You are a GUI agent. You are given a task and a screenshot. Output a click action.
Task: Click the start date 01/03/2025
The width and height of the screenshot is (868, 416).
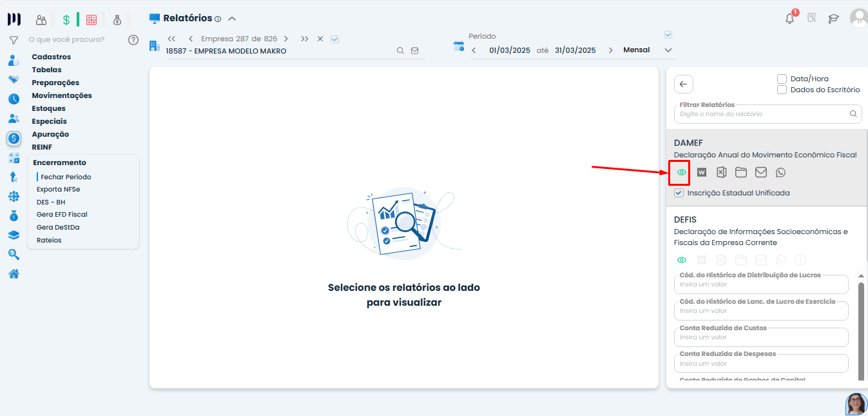tap(510, 50)
